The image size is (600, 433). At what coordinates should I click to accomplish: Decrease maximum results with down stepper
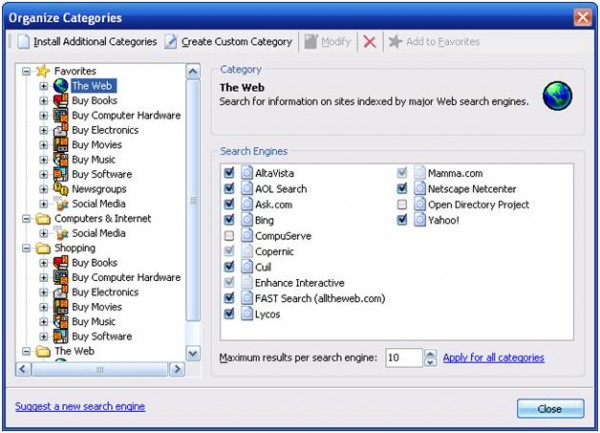point(430,362)
